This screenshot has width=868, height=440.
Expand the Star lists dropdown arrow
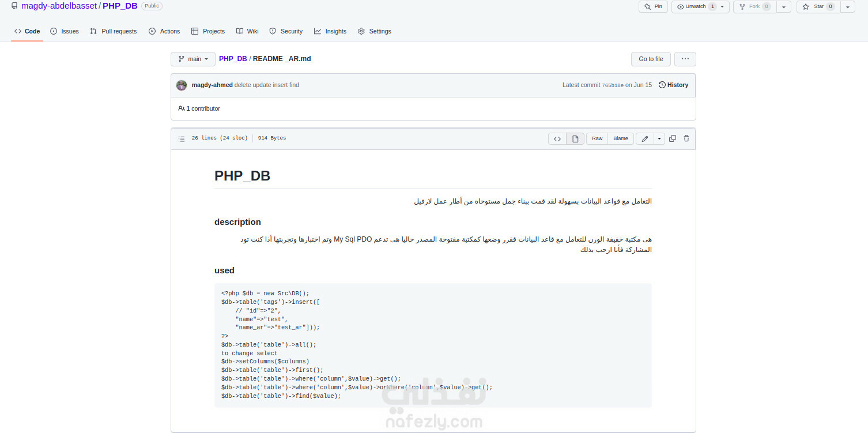[x=848, y=6]
